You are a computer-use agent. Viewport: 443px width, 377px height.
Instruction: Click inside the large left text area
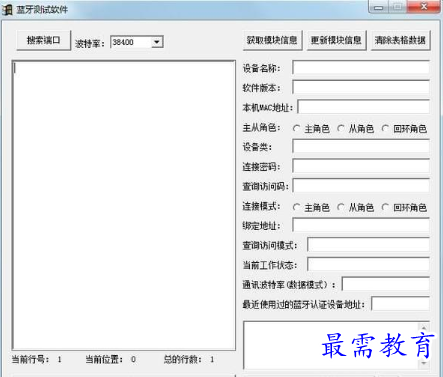tap(124, 205)
